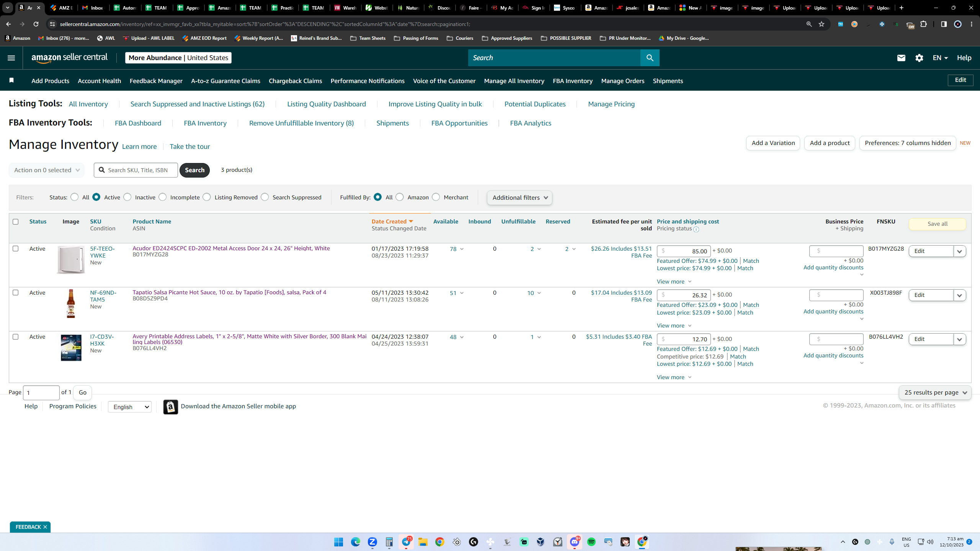Image resolution: width=980 pixels, height=551 pixels.
Task: Open the EN language dropdown
Action: [x=940, y=58]
